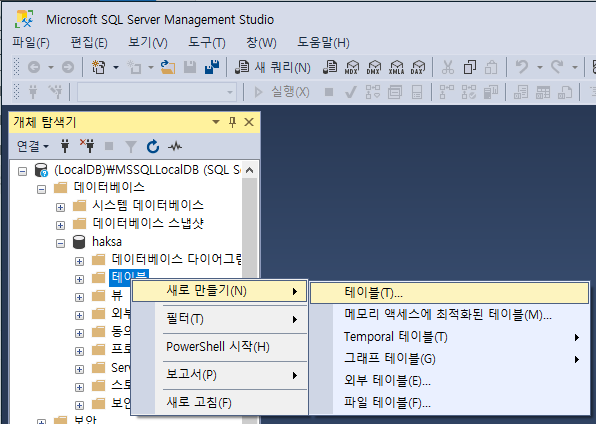Open a new MDX query
The height and width of the screenshot is (424, 596).
[352, 67]
